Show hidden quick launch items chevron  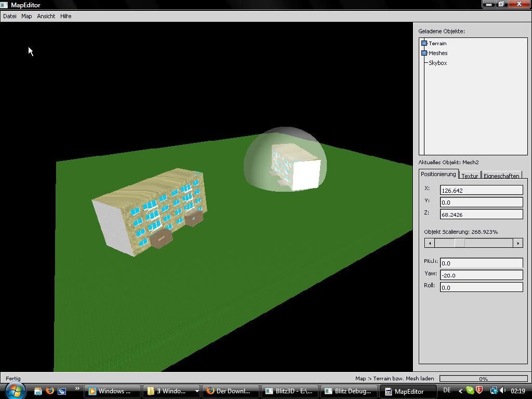click(x=77, y=389)
